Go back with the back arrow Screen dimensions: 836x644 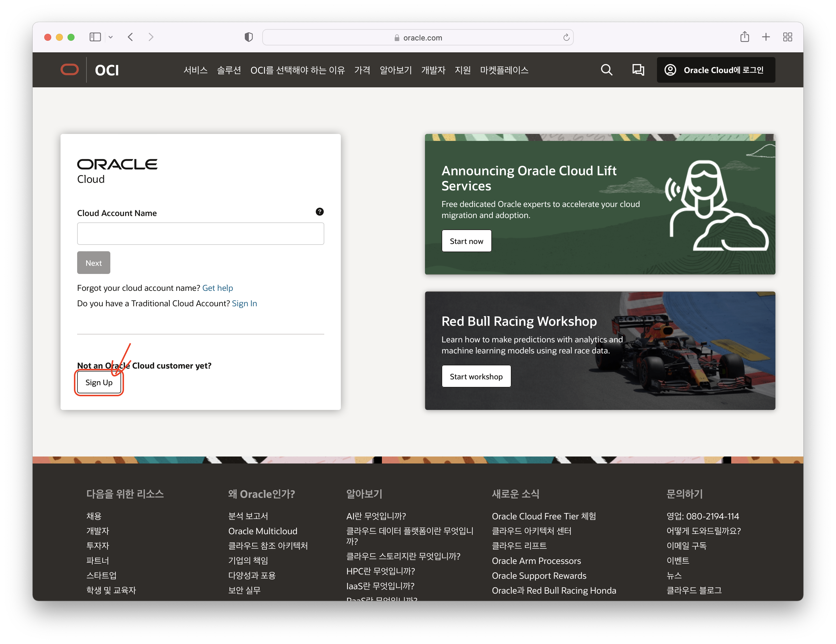[x=130, y=37]
